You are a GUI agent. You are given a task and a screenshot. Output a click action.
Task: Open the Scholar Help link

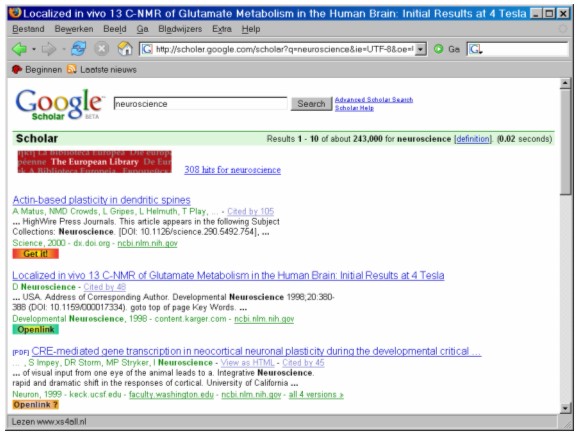click(354, 108)
